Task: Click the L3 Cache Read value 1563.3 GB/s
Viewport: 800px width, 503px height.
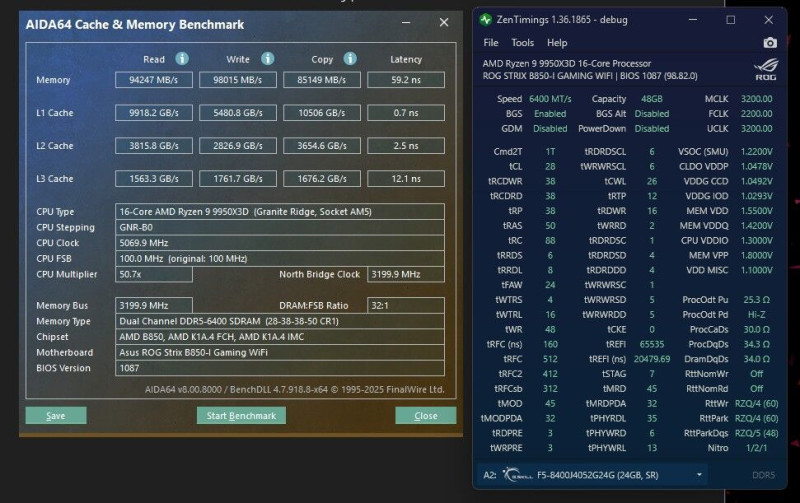Action: (154, 179)
